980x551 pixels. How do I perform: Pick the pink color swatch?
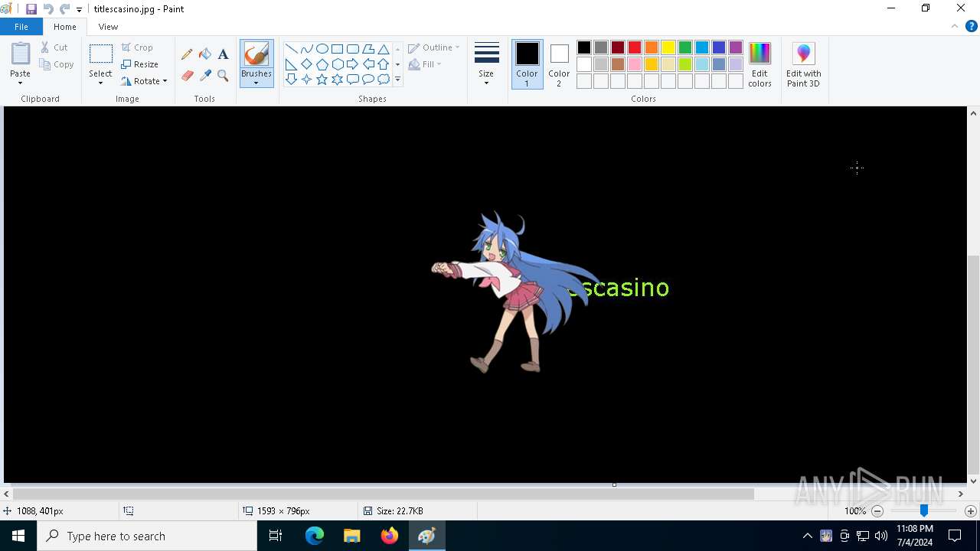(x=635, y=64)
